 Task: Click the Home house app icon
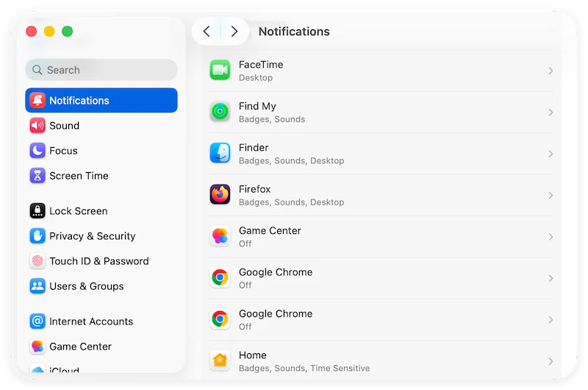tap(220, 361)
